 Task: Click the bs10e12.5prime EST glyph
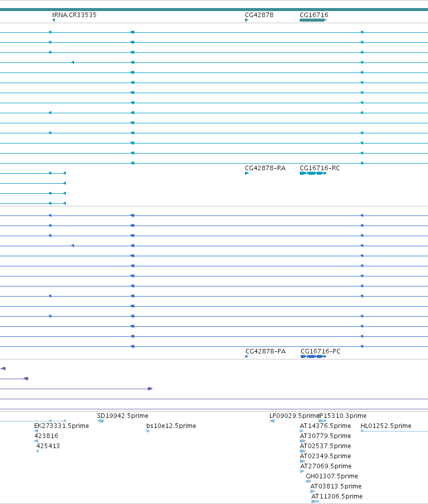pyautogui.click(x=148, y=431)
